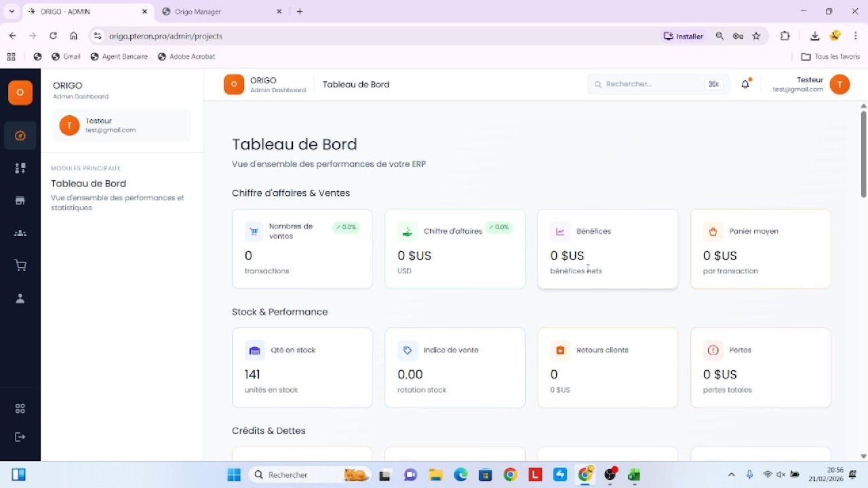Viewport: 868px width, 488px height.
Task: Click the Pertes alert icon
Action: [713, 350]
